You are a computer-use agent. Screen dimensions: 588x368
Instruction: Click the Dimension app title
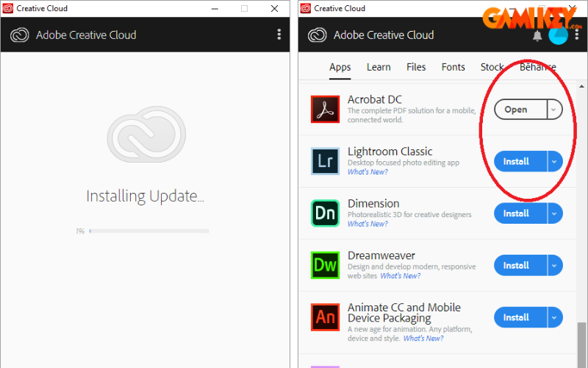tap(373, 204)
